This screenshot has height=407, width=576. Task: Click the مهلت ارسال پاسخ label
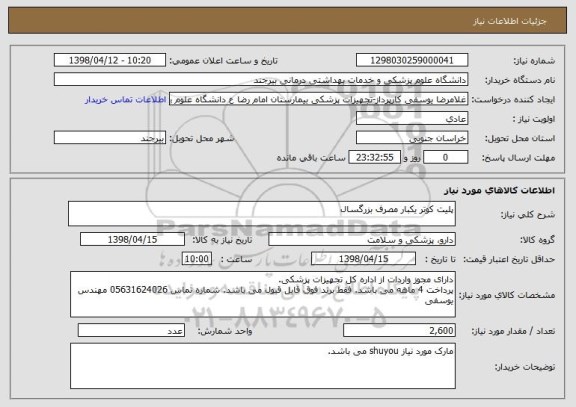coord(518,158)
